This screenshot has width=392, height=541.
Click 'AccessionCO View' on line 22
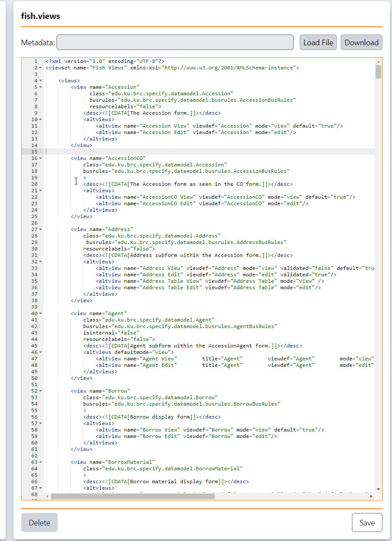tap(169, 197)
